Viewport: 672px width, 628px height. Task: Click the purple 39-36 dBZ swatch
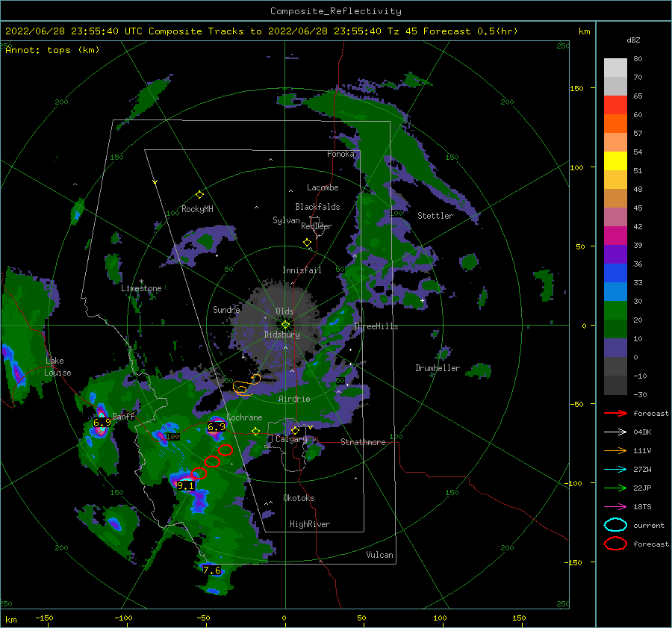click(x=615, y=255)
